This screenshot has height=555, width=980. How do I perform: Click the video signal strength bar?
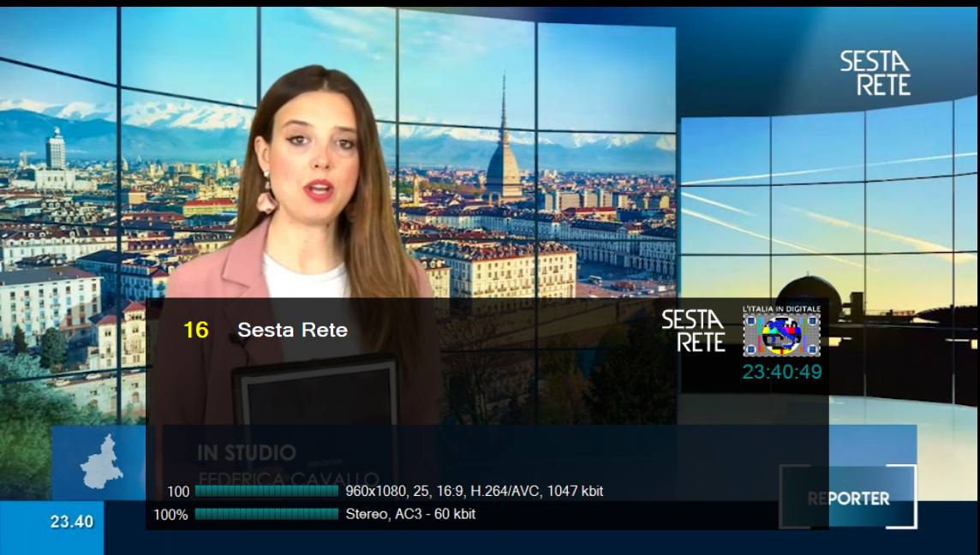267,492
